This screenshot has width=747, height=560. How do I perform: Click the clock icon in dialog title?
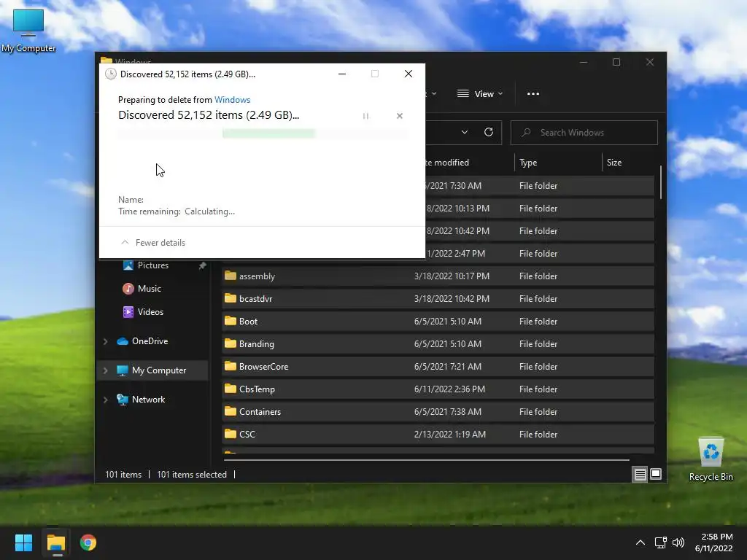(x=111, y=74)
